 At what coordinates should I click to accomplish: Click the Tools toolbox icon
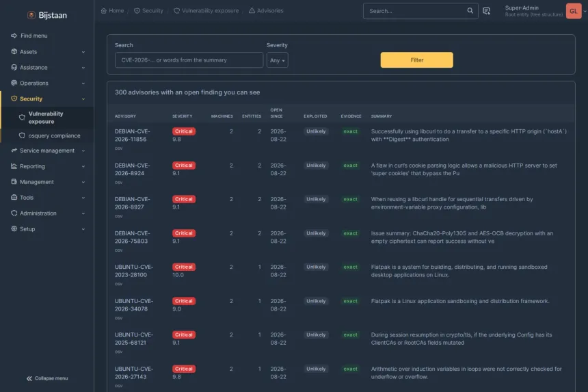pos(14,197)
